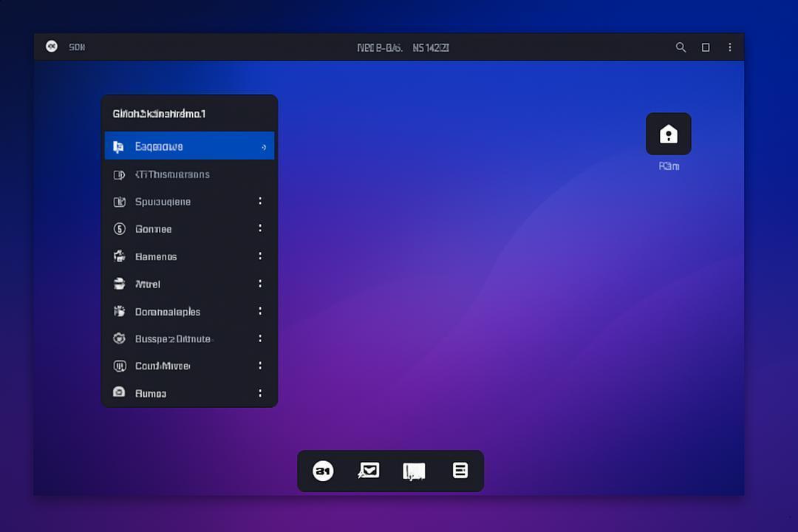The height and width of the screenshot is (532, 798).
Task: Click the round logo icon in top-left corner
Action: click(x=52, y=47)
